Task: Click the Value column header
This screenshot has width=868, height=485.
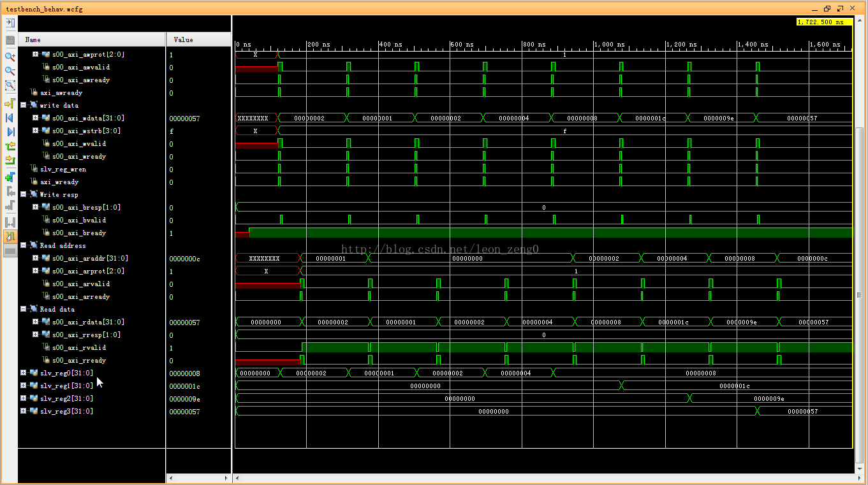Action: tap(199, 40)
